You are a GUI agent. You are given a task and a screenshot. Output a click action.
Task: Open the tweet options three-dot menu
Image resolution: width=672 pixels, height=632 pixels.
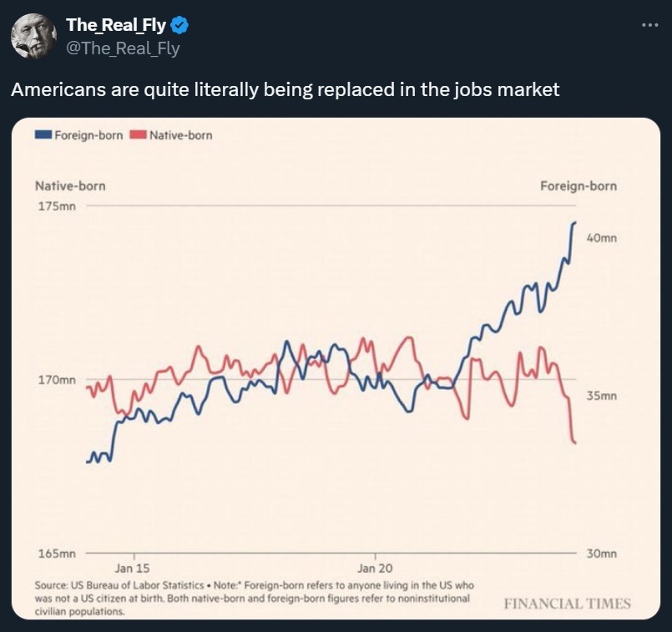650,25
